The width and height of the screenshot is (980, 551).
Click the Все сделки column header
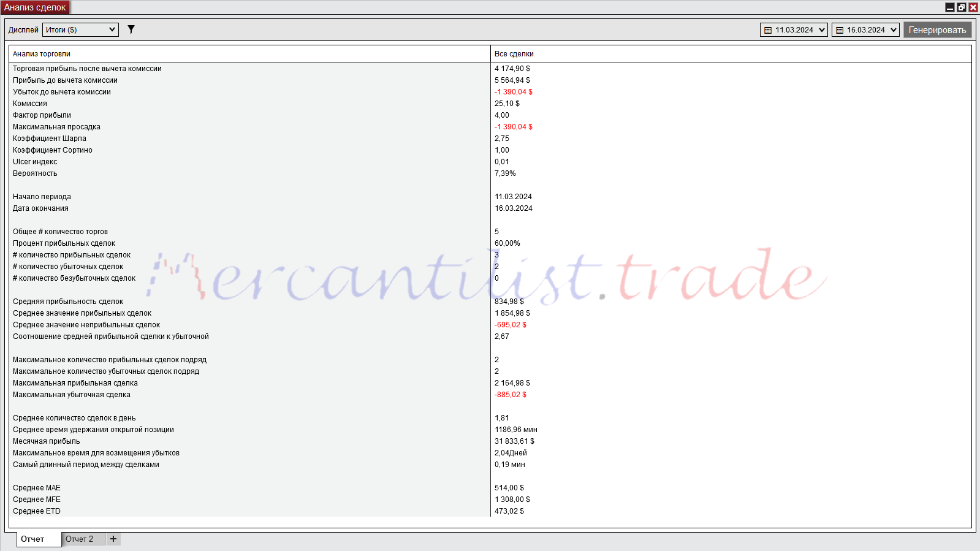(x=514, y=54)
